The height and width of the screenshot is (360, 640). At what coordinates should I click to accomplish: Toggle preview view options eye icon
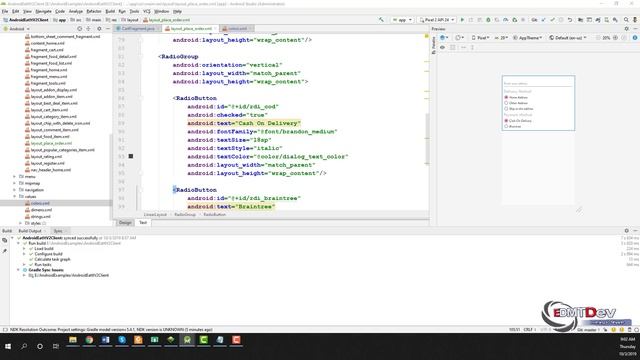tap(442, 47)
